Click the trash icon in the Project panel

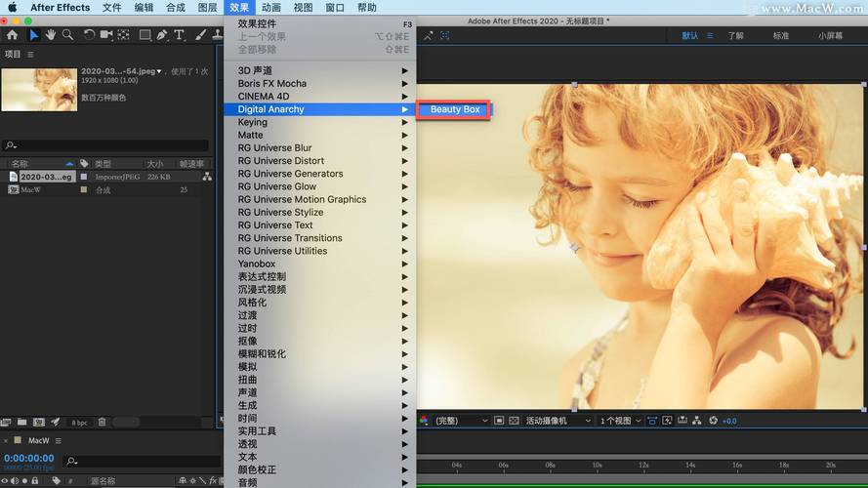coord(102,422)
